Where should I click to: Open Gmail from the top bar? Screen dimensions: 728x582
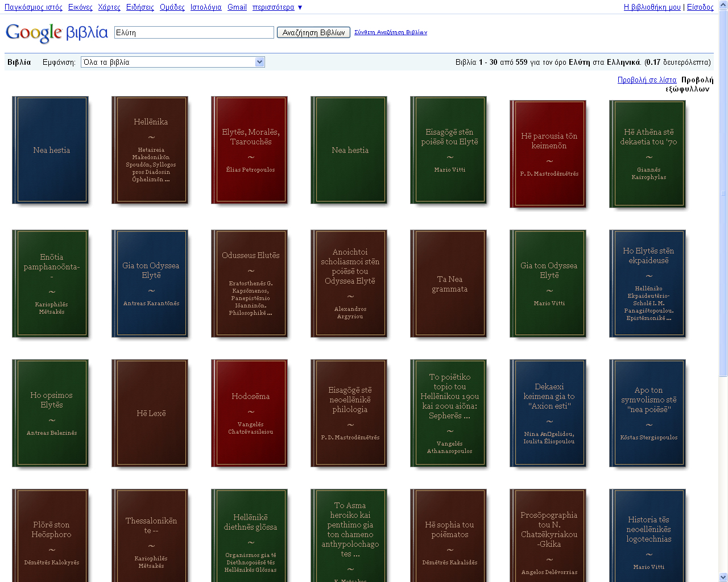click(x=237, y=8)
